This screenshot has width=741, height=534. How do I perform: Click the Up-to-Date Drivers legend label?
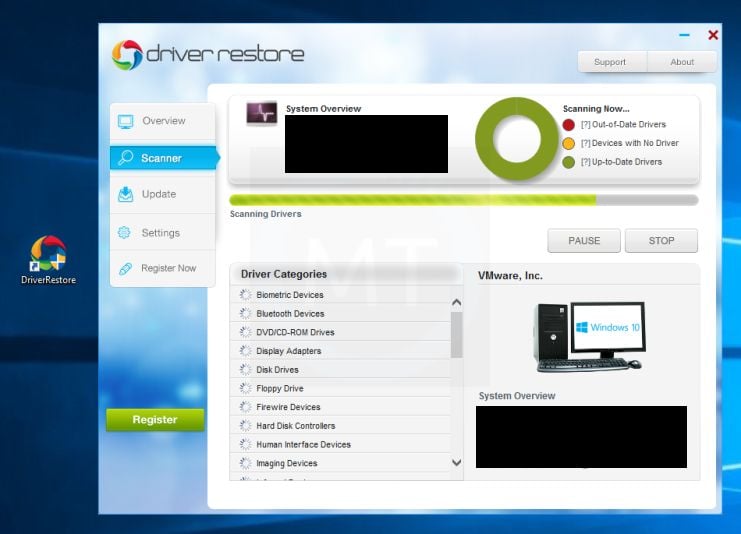(x=621, y=162)
